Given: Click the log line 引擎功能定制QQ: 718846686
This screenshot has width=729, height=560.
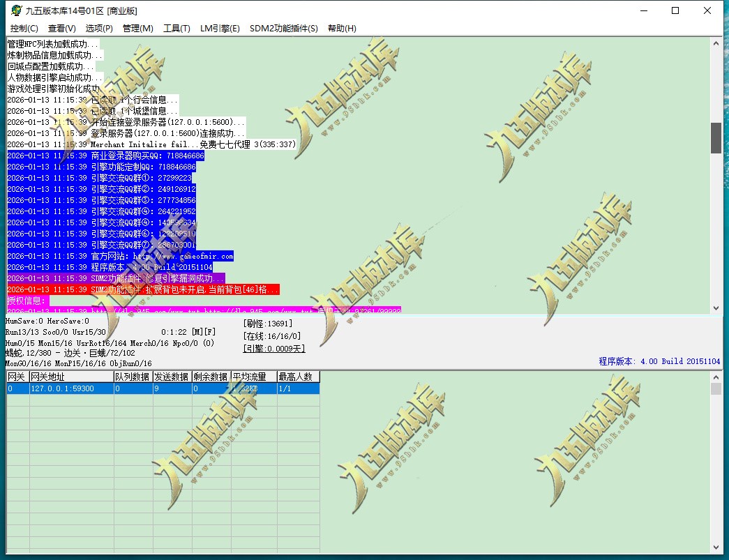Looking at the screenshot, I should click(101, 167).
